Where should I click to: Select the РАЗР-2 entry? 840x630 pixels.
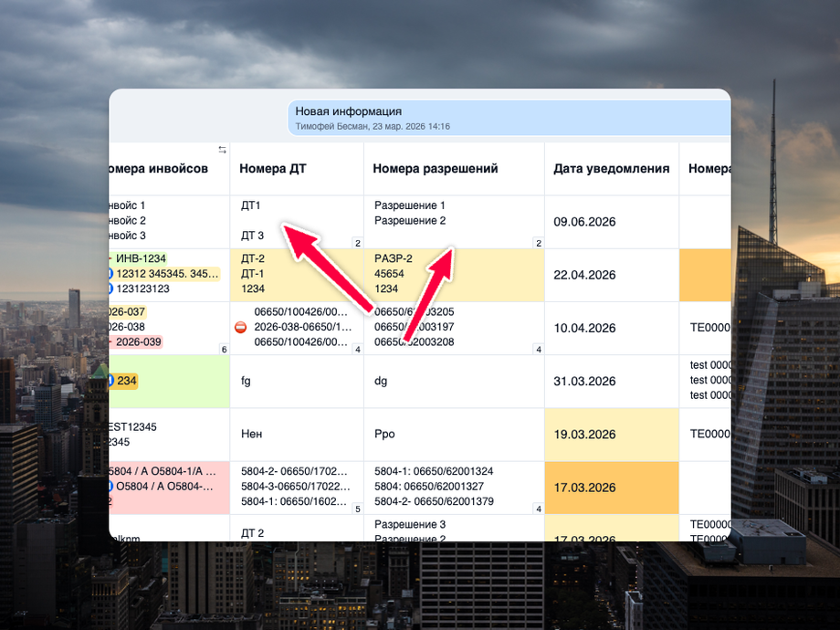tap(394, 258)
